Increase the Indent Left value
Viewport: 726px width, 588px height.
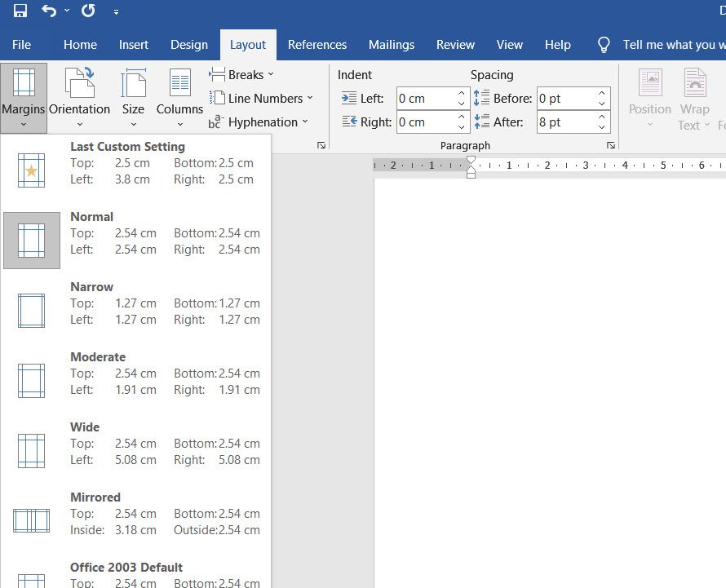point(461,93)
